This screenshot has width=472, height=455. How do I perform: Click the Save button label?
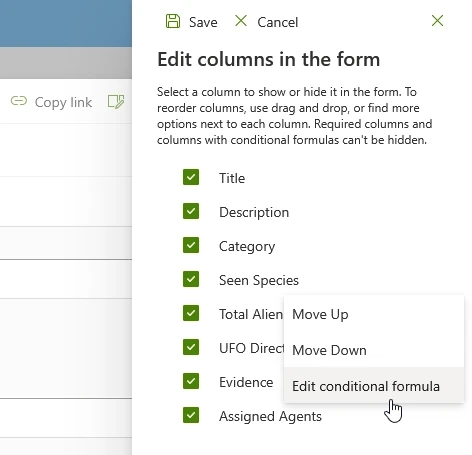(203, 22)
